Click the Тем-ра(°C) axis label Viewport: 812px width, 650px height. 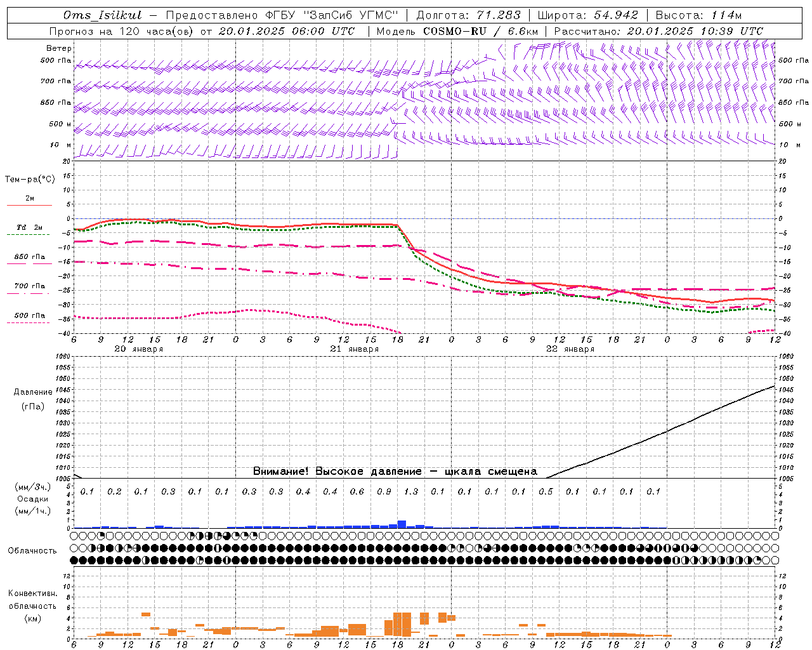coord(30,180)
